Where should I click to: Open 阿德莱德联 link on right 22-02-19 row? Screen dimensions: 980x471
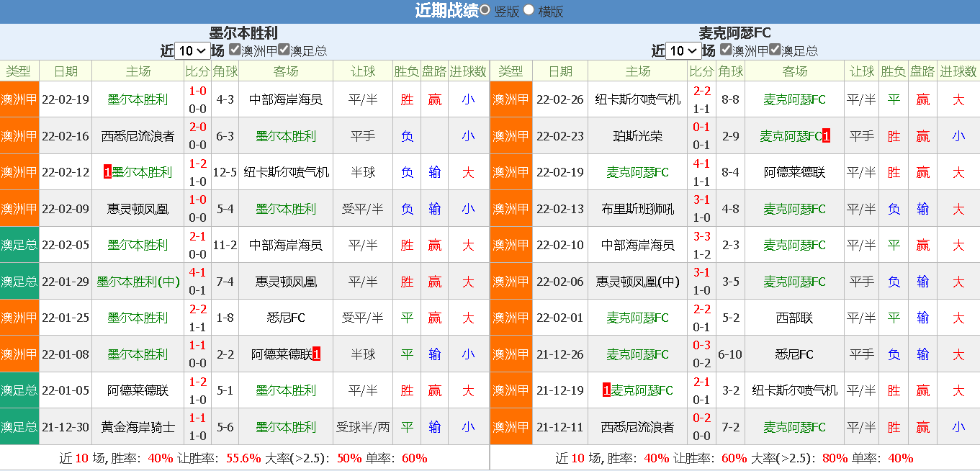point(795,172)
